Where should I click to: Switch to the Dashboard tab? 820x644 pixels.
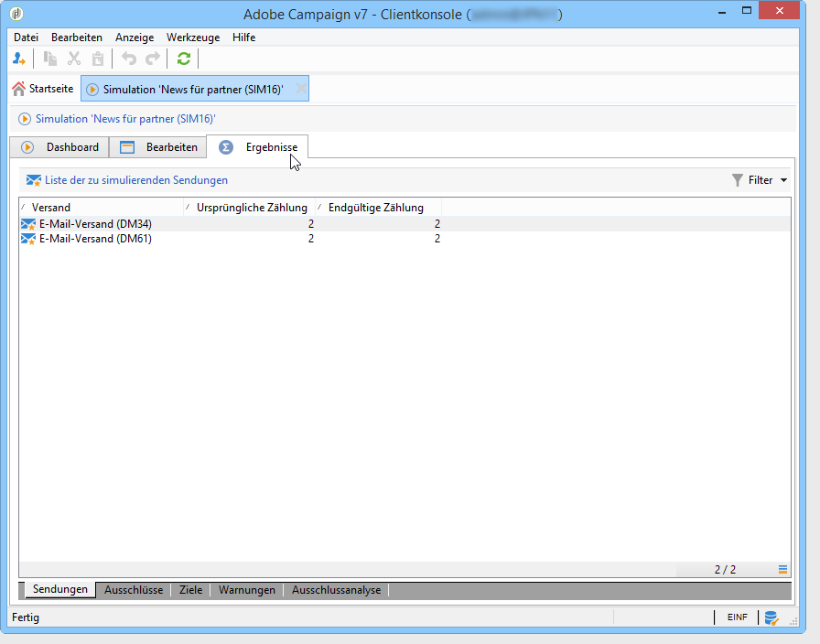[x=59, y=147]
